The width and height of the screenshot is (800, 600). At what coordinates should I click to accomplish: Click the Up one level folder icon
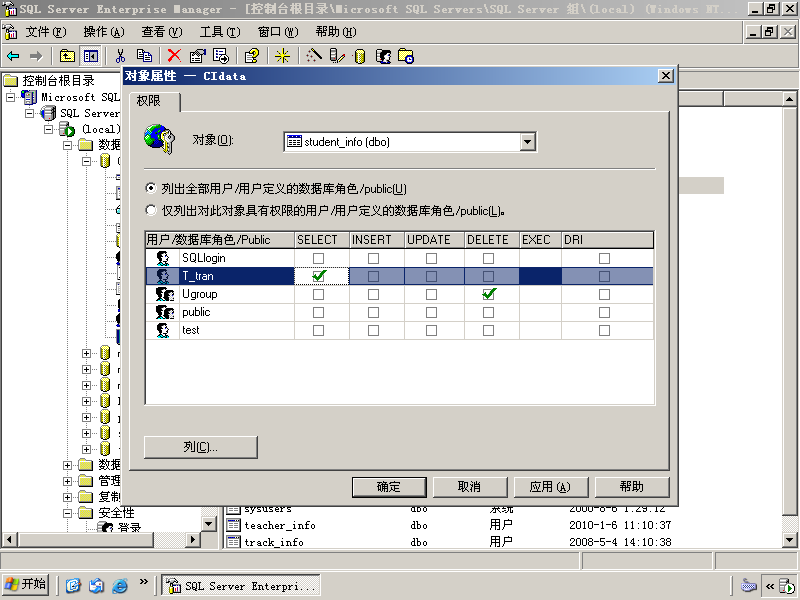click(x=67, y=56)
